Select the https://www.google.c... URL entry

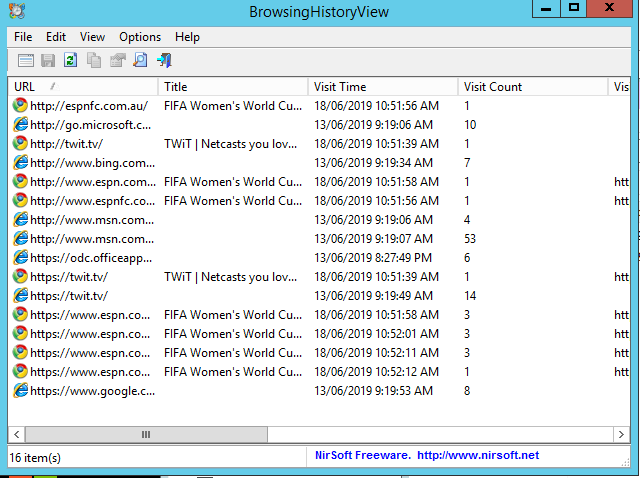[93, 391]
